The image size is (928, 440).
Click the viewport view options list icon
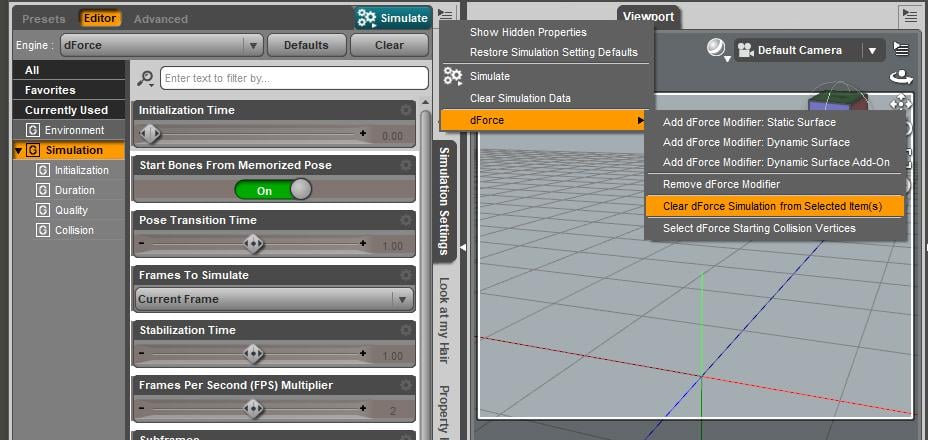(x=901, y=49)
